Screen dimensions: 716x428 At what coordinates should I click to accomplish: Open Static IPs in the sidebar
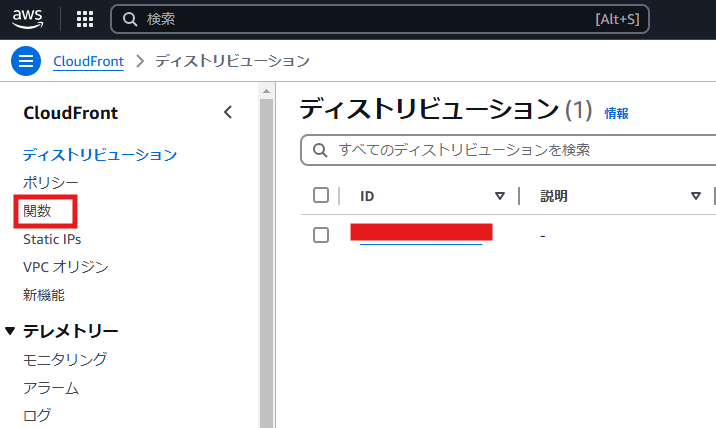tap(52, 239)
